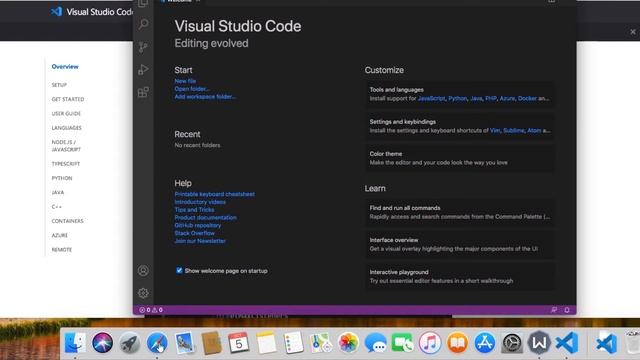Open the Extensions view

143,92
